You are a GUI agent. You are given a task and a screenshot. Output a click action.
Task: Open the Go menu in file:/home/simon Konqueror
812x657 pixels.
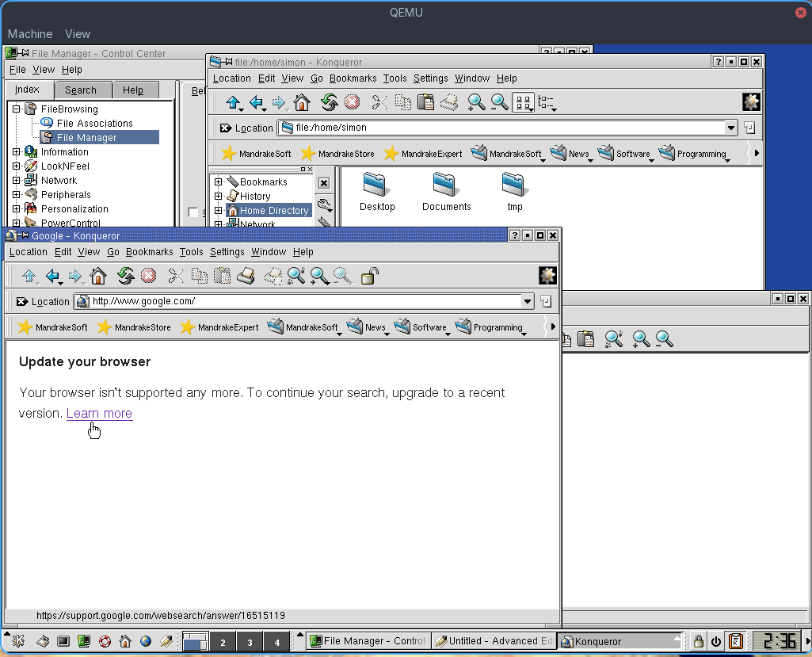click(x=316, y=78)
